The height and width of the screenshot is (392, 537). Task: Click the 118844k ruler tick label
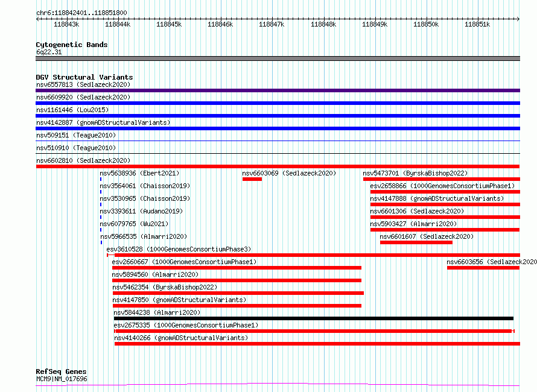118,24
